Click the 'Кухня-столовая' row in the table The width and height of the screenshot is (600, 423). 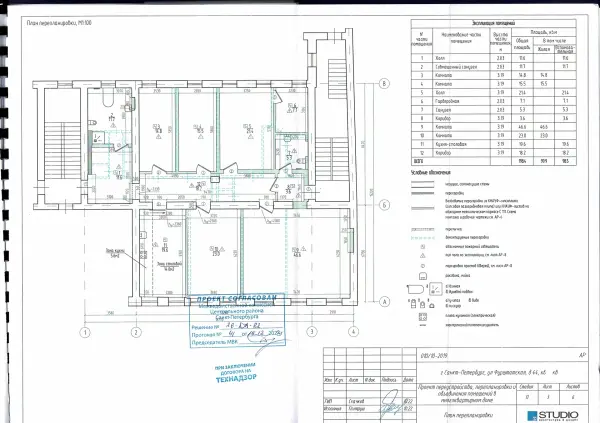pyautogui.click(x=494, y=144)
